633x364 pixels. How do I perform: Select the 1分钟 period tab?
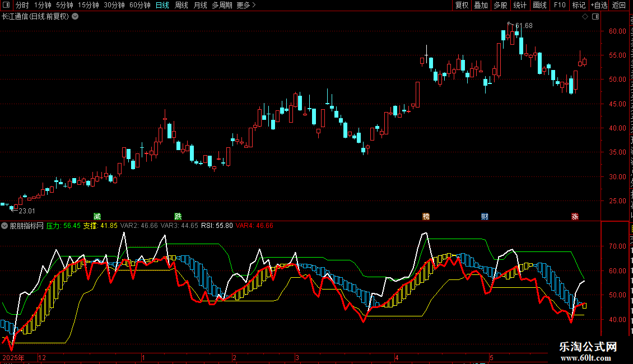[43, 5]
